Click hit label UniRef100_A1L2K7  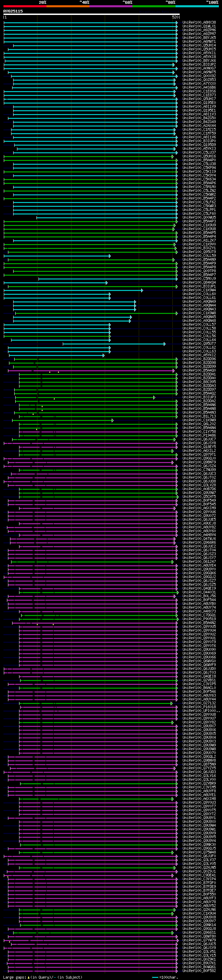199,241
